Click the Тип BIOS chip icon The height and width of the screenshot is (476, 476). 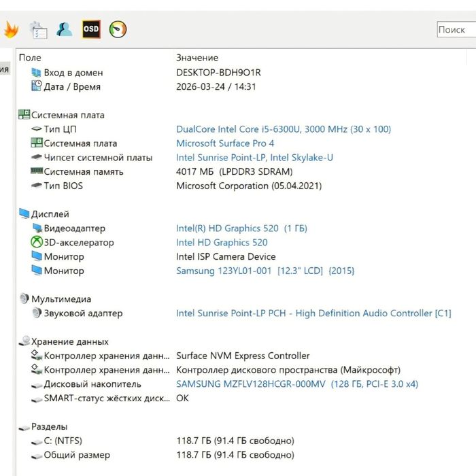(x=37, y=185)
